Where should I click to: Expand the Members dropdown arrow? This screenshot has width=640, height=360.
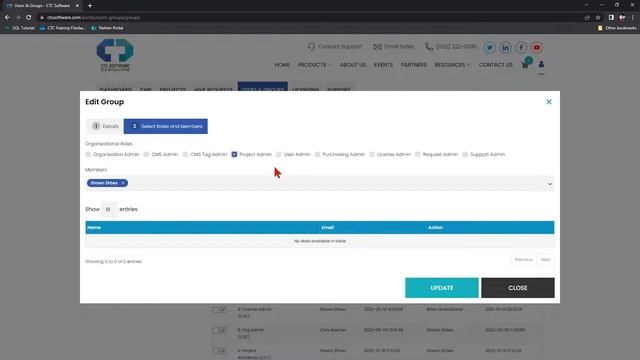[550, 184]
